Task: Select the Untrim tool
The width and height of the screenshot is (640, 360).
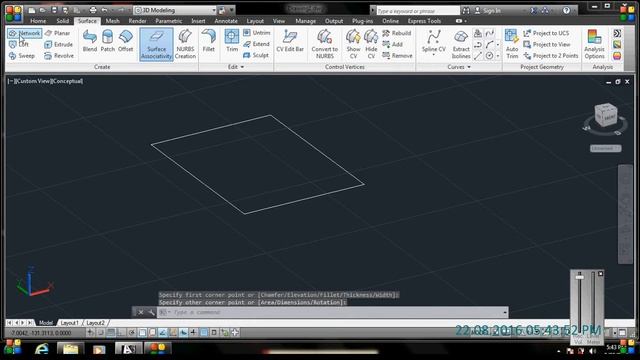Action: pyautogui.click(x=257, y=33)
